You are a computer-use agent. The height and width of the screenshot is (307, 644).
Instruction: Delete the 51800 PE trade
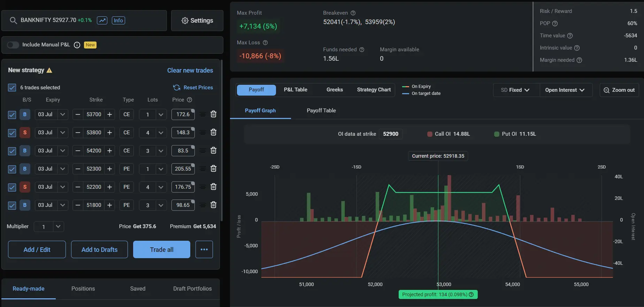tap(214, 205)
